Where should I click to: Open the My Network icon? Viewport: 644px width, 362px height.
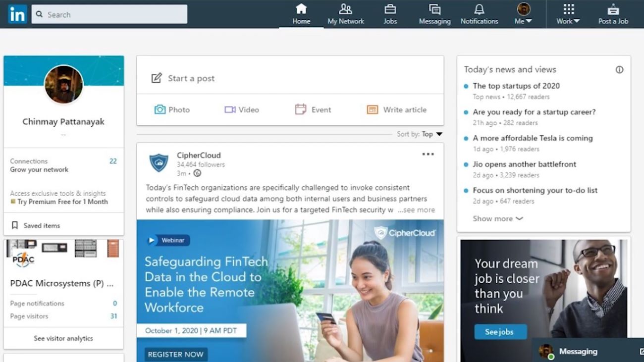point(345,9)
